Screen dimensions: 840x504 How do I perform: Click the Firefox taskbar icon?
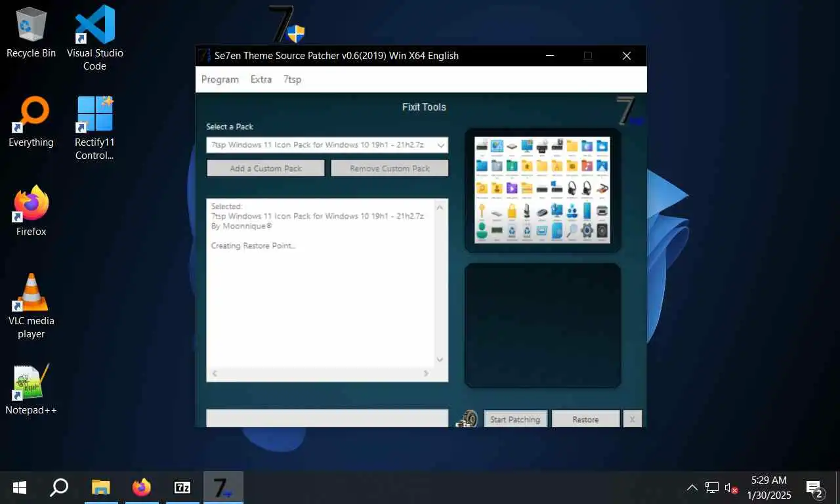pos(141,488)
